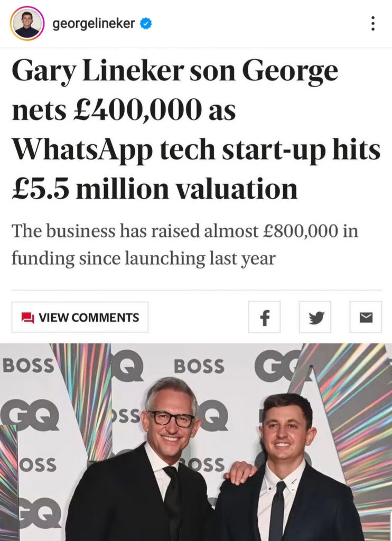
Task: Share the article on Twitter
Action: tap(315, 317)
